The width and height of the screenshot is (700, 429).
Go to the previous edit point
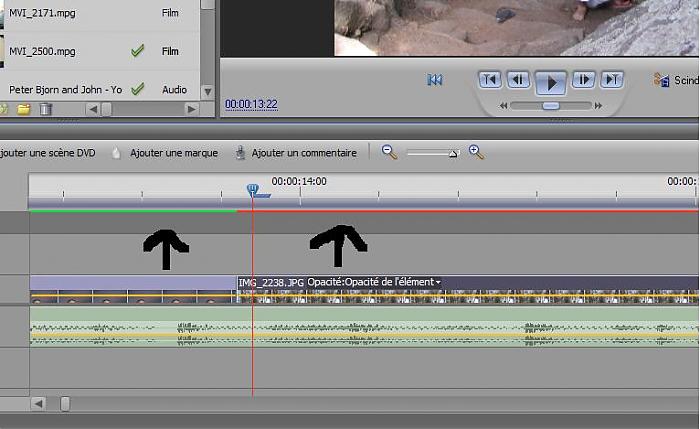[x=489, y=80]
